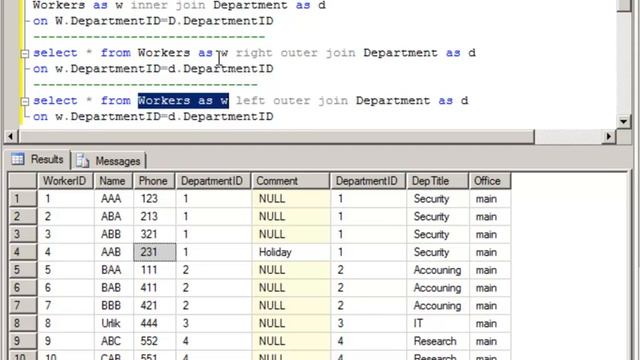Screen dimensions: 640x360
Task: Switch to the Results tab
Action: point(38,160)
